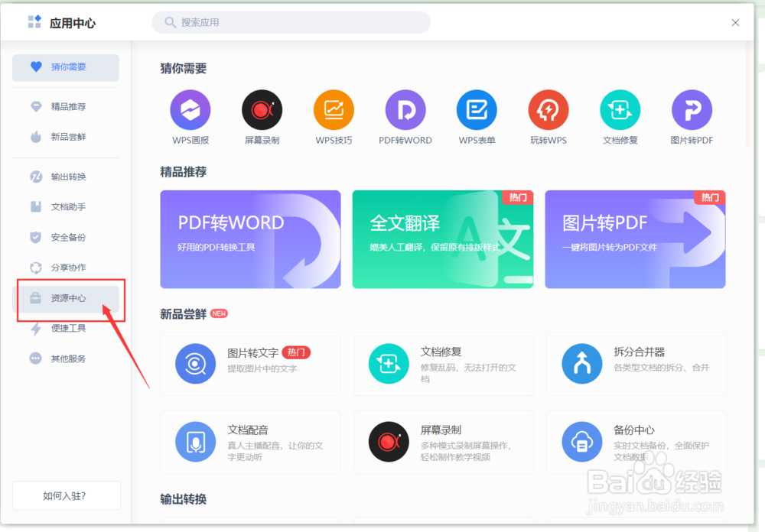Click the 猜你需要 heart icon
The height and width of the screenshot is (532, 765).
(36, 66)
